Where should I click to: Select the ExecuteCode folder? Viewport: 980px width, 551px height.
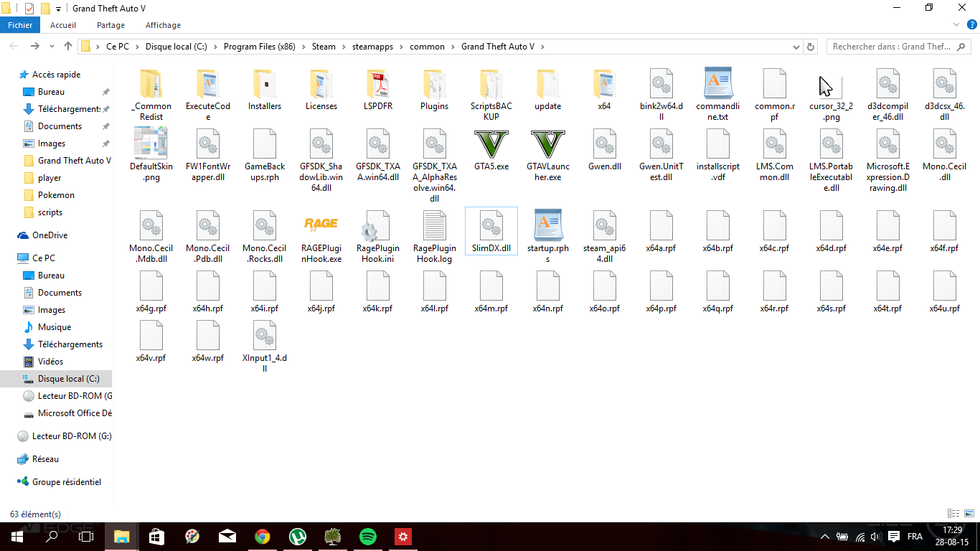(208, 84)
